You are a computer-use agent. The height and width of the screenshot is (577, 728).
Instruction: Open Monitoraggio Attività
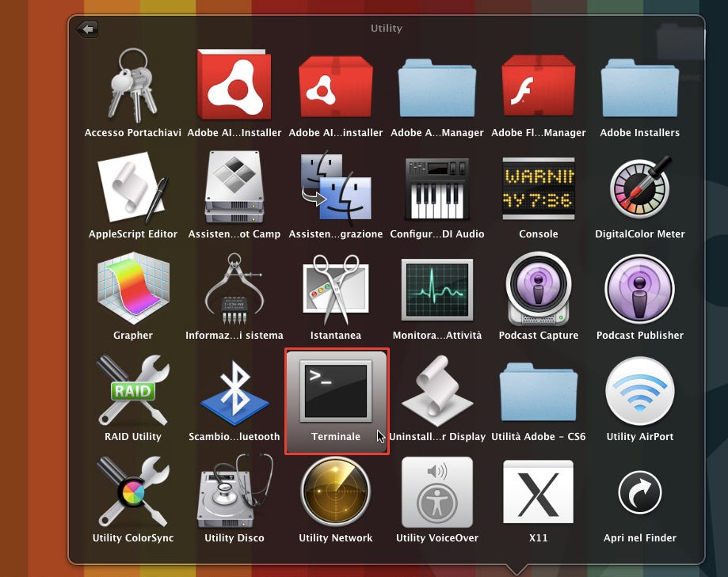pos(437,290)
